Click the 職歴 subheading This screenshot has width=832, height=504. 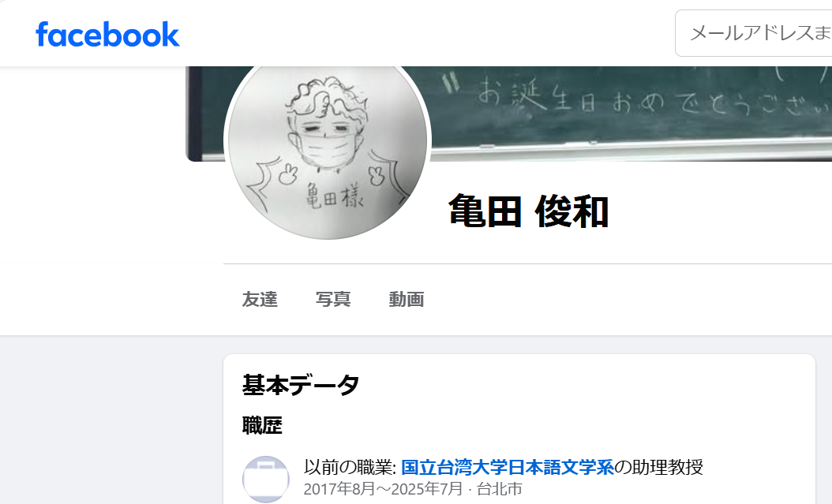pyautogui.click(x=262, y=425)
